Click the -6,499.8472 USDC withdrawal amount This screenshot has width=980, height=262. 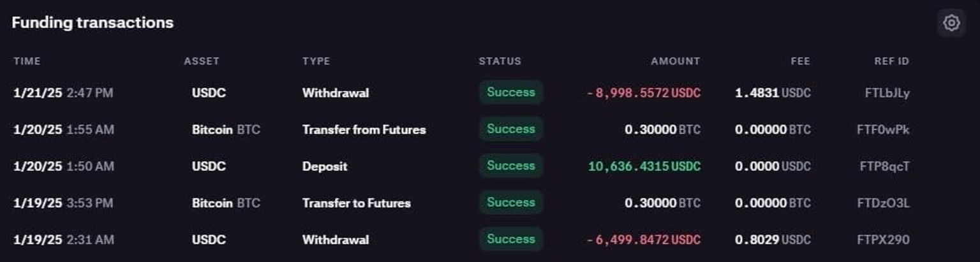click(643, 240)
